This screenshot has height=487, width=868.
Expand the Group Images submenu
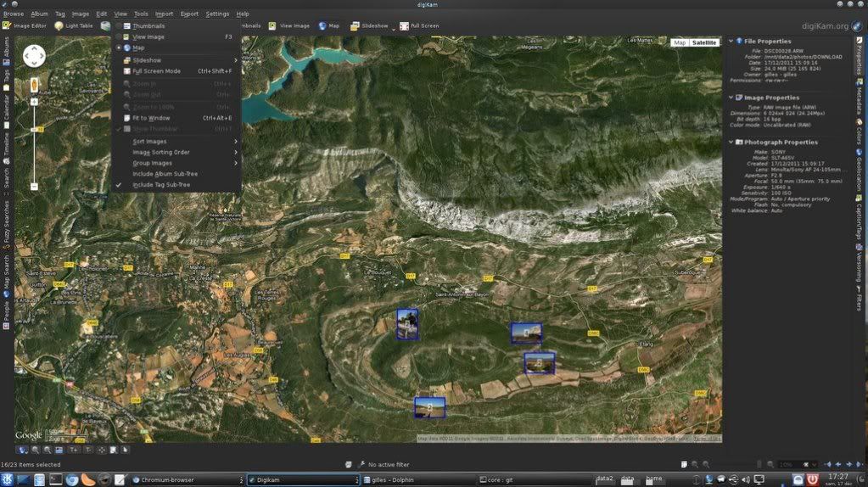(x=176, y=163)
